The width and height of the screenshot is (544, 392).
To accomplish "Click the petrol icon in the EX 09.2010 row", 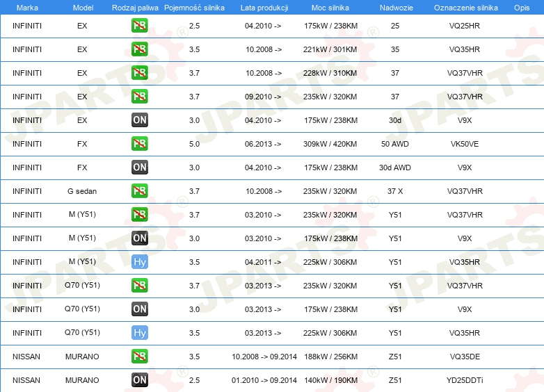I will coord(139,97).
